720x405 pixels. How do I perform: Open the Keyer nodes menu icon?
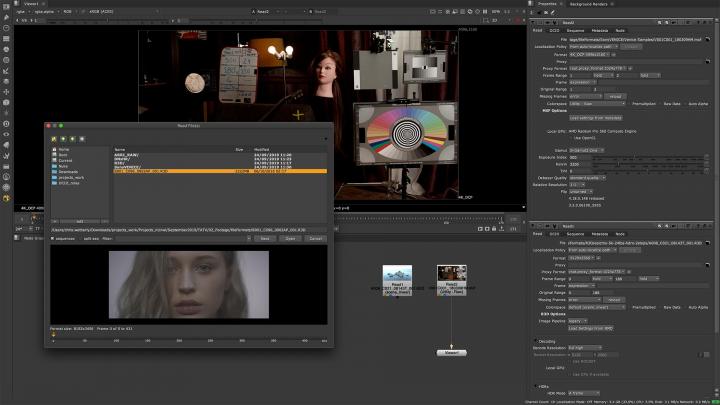point(6,71)
